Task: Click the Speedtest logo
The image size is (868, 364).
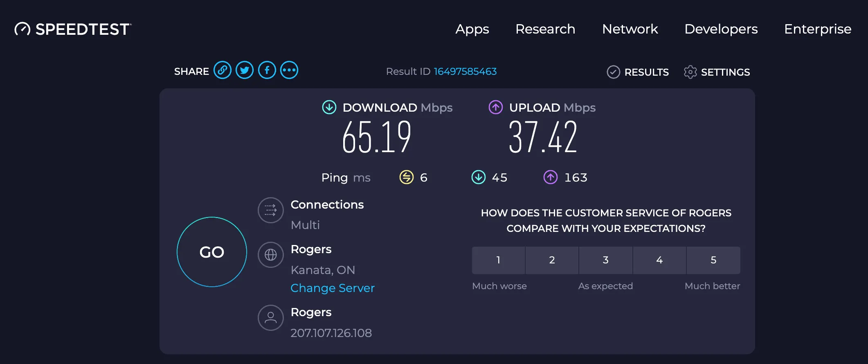Action: [x=73, y=29]
